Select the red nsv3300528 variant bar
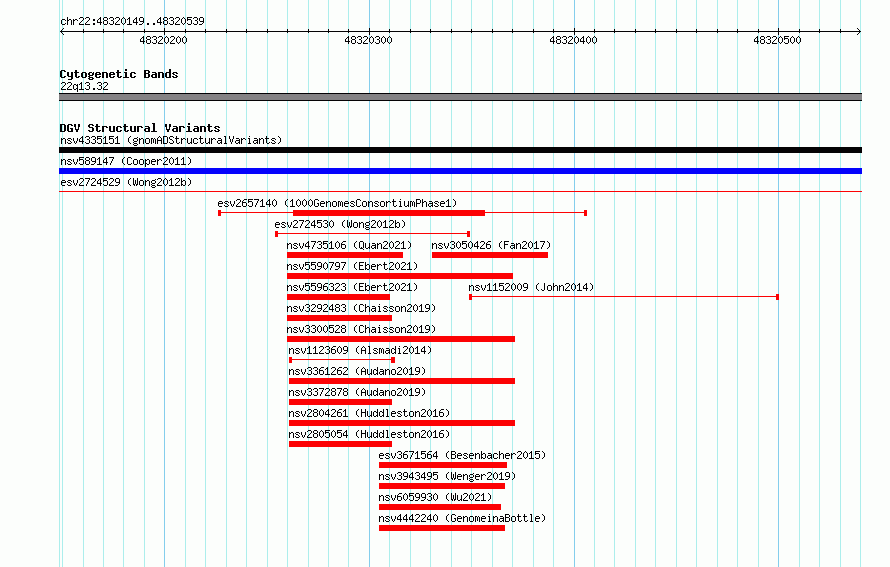Image resolution: width=890 pixels, height=567 pixels. [401, 339]
